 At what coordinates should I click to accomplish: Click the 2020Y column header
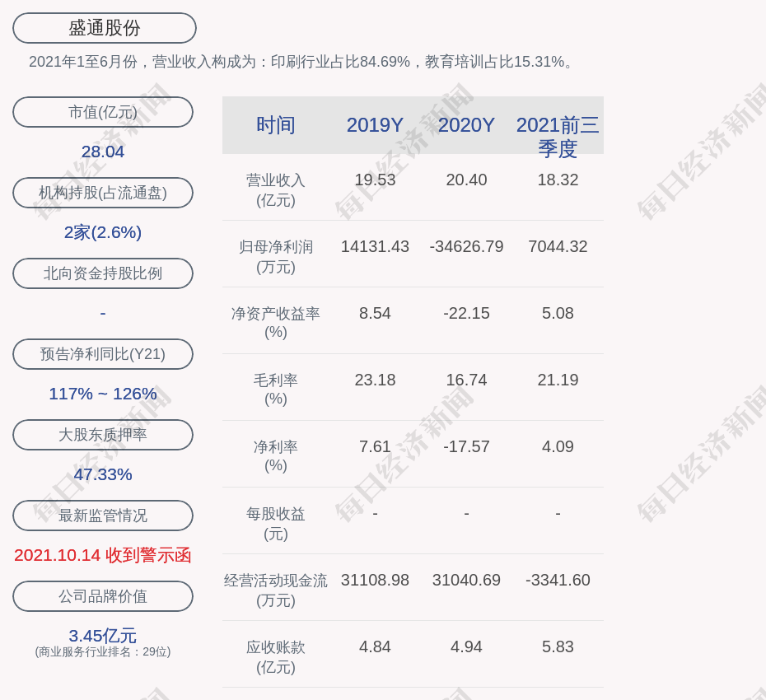466,125
